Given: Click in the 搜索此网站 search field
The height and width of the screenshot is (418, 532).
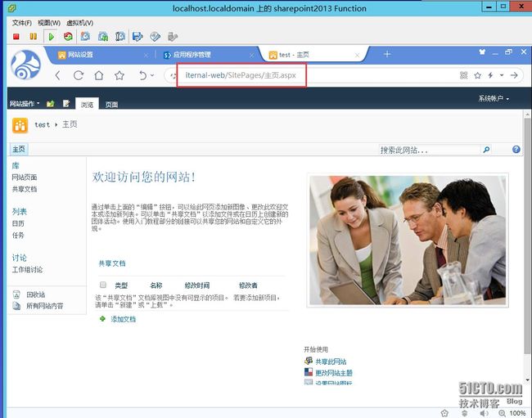Looking at the screenshot, I should click(x=430, y=150).
